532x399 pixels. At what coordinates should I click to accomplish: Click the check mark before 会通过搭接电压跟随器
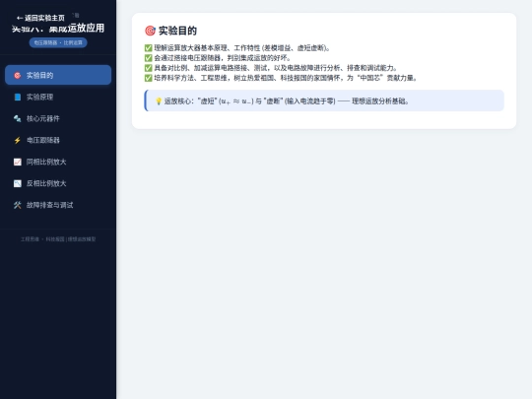[x=148, y=58]
